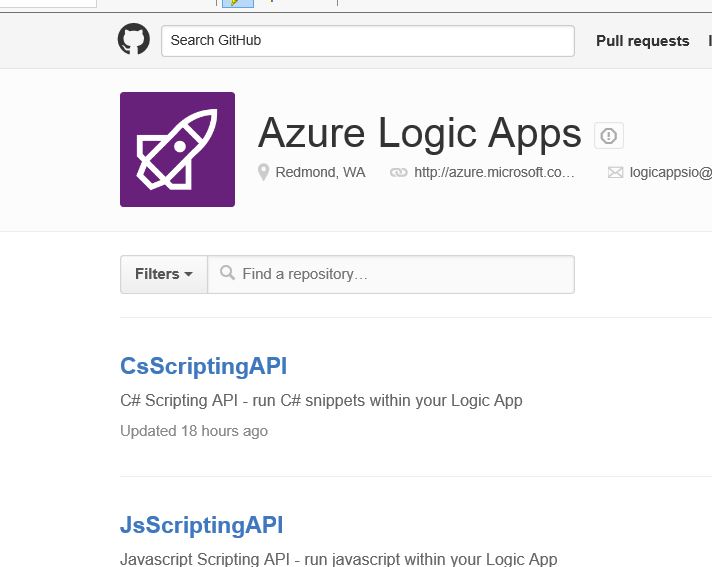Click the location pin icon
Viewport: 712px width, 567px height.
(264, 172)
